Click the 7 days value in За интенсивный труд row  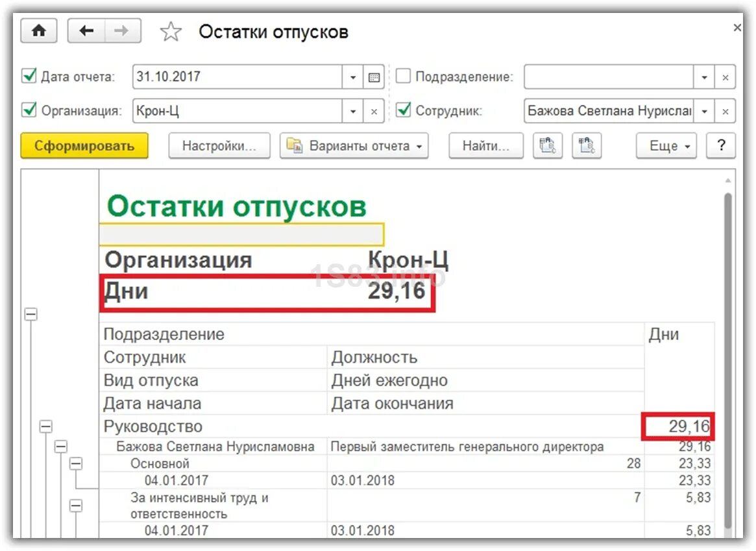click(x=637, y=498)
